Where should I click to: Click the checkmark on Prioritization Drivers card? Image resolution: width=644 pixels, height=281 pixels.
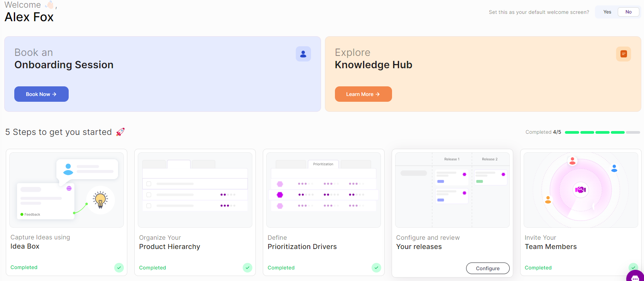pos(376,268)
